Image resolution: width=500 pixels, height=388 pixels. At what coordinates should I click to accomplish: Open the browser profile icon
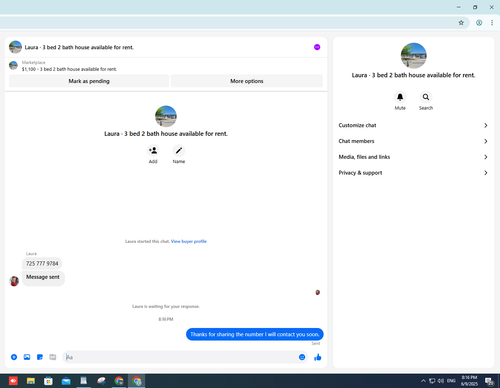(x=479, y=23)
